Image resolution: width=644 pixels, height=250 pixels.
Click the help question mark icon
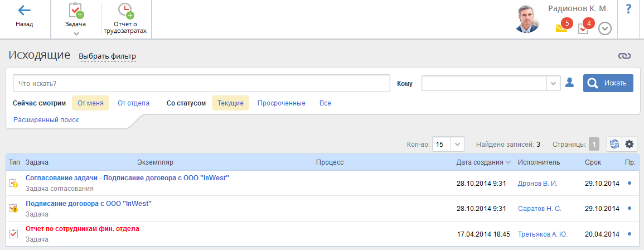pyautogui.click(x=628, y=9)
